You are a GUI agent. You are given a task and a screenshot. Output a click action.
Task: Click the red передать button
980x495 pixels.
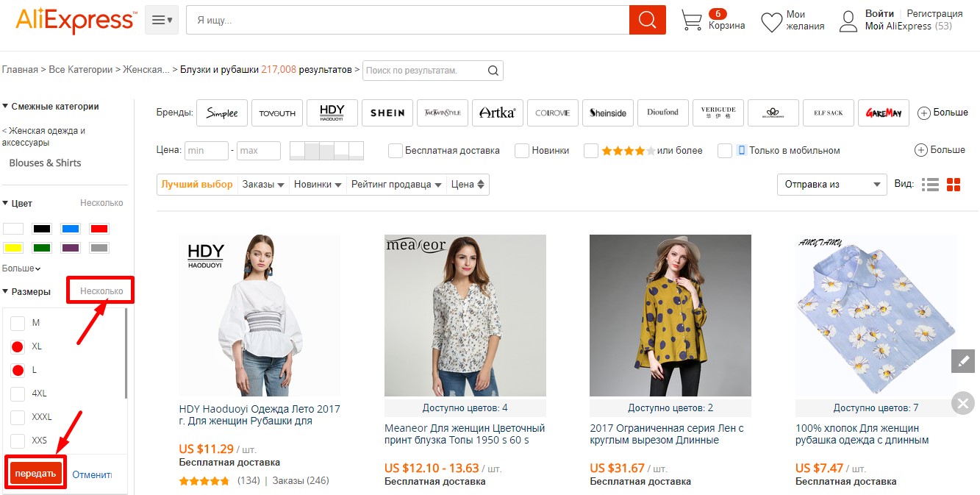pyautogui.click(x=35, y=474)
